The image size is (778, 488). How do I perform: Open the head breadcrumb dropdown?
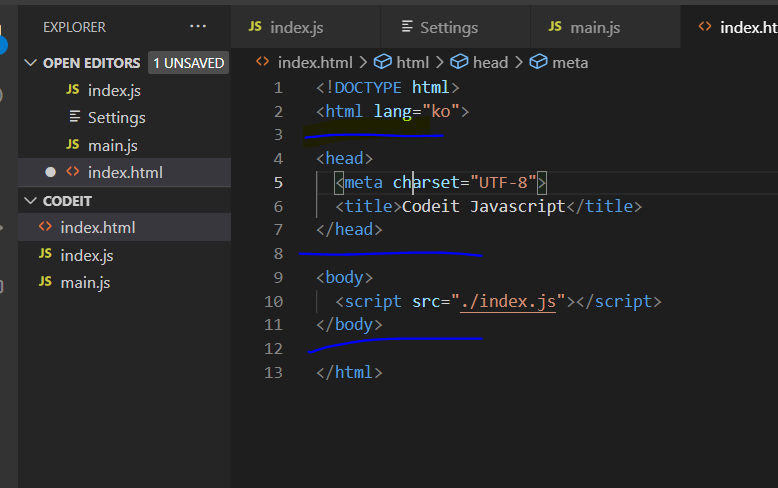pos(490,62)
